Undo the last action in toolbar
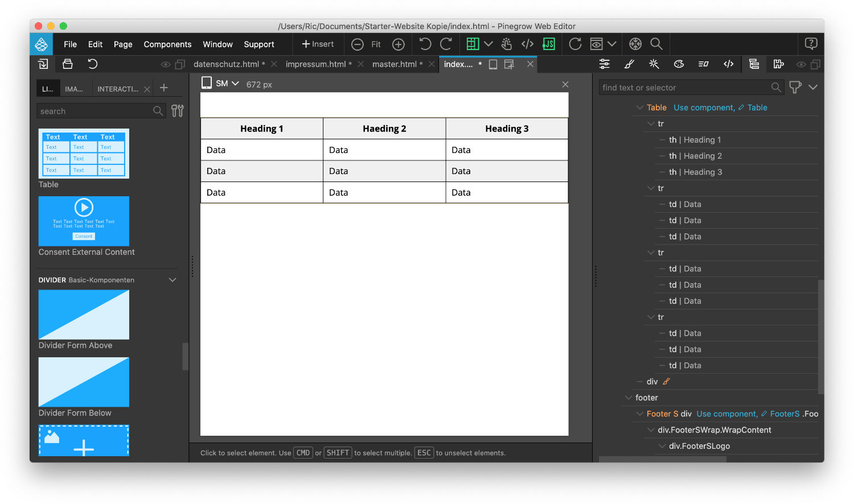Image resolution: width=854 pixels, height=504 pixels. pos(425,44)
